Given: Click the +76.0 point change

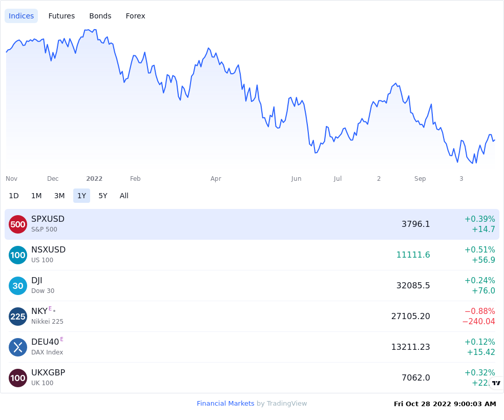Looking at the screenshot, I should (x=484, y=291).
